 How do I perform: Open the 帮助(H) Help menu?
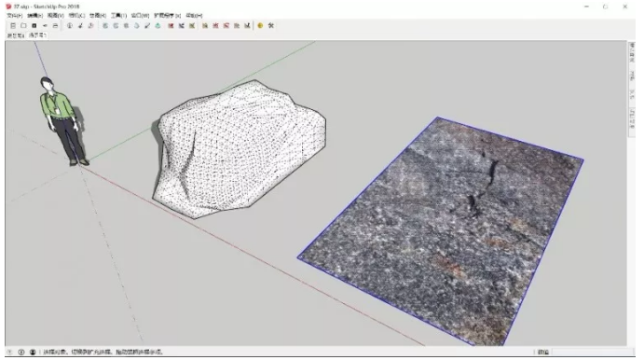coord(194,16)
